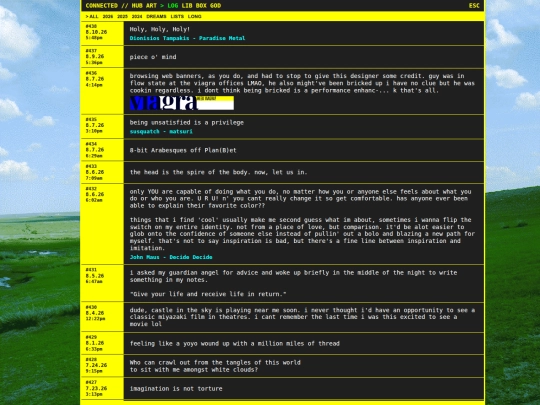The image size is (540, 405).
Task: Open Dionisios Tampakis - Paradise Metal link
Action: tap(187, 38)
